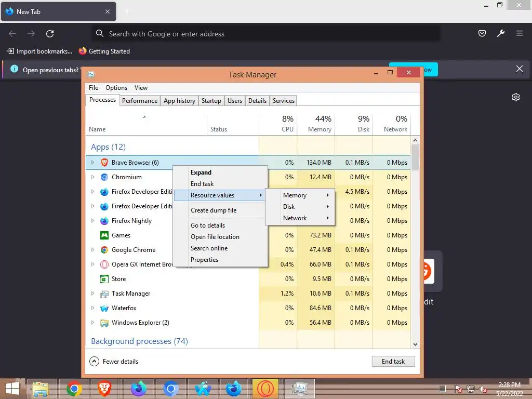
Task: Open the Firefox hamburger application menu
Action: coord(520,33)
